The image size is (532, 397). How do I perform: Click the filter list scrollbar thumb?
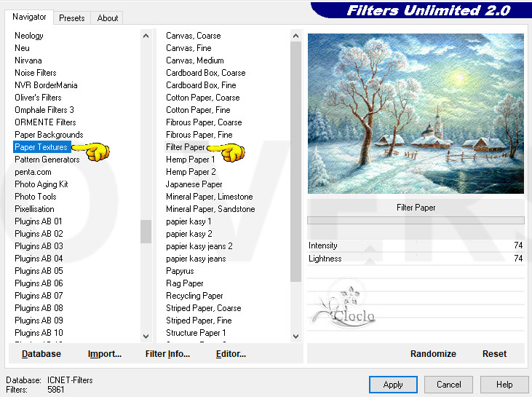tap(296, 162)
